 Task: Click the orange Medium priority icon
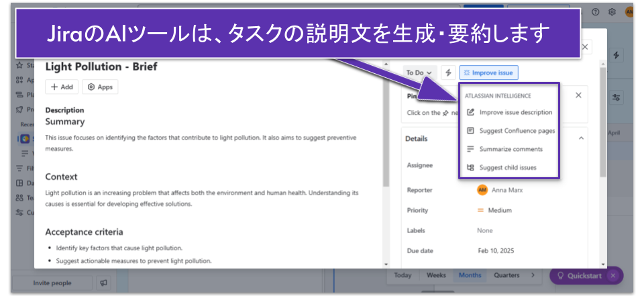[x=480, y=210]
